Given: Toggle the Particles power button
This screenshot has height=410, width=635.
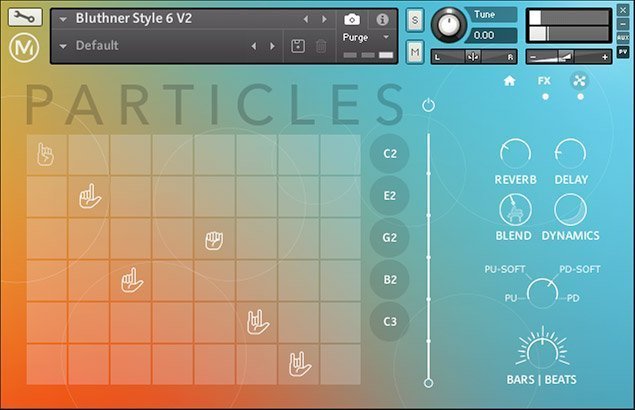Looking at the screenshot, I should (x=429, y=104).
